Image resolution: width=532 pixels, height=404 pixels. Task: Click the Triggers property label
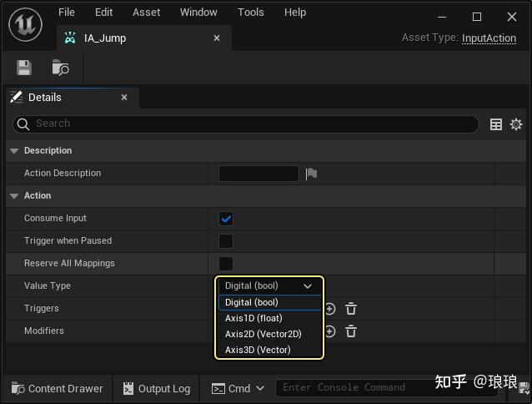point(42,308)
